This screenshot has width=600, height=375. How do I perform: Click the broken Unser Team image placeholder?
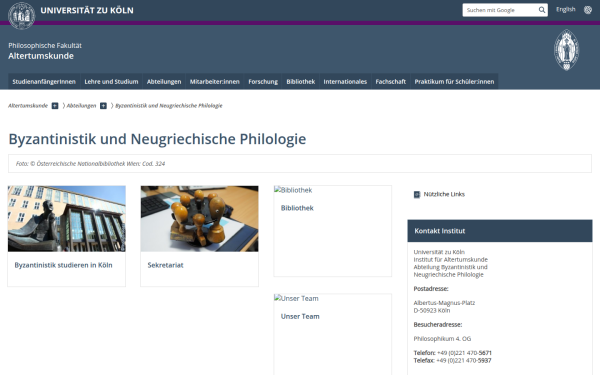coord(296,298)
